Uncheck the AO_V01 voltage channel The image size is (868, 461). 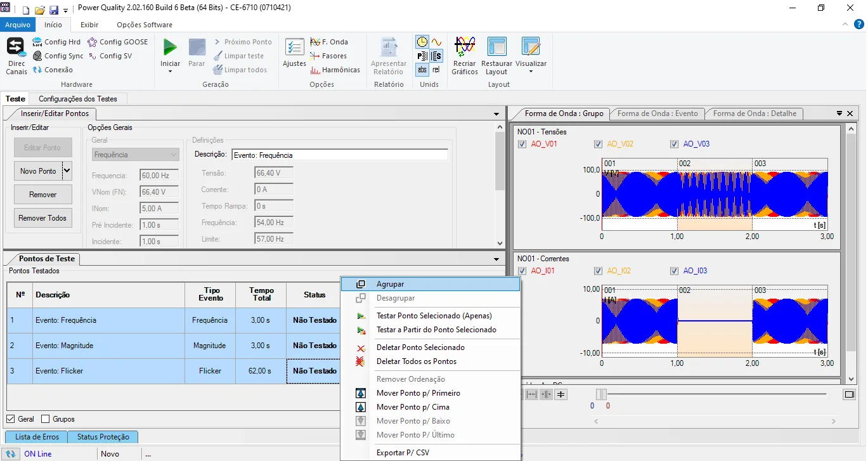tap(522, 144)
